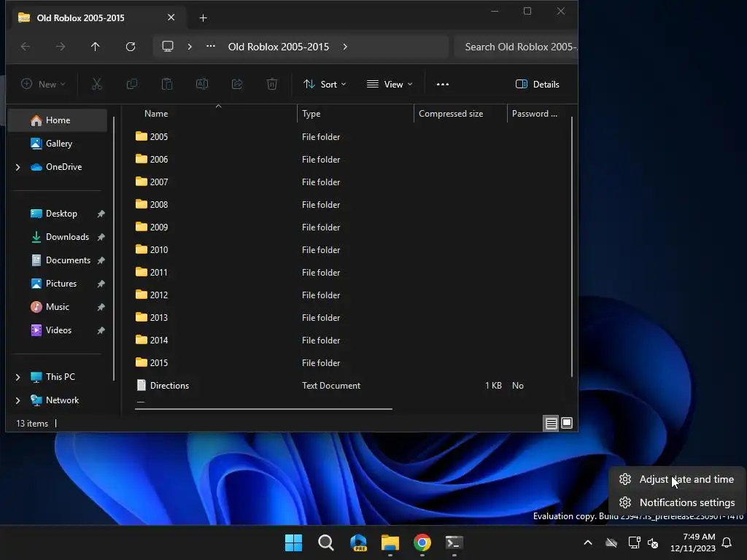Click the file list vertical scrollbar
This screenshot has height=560, width=747.
572,248
